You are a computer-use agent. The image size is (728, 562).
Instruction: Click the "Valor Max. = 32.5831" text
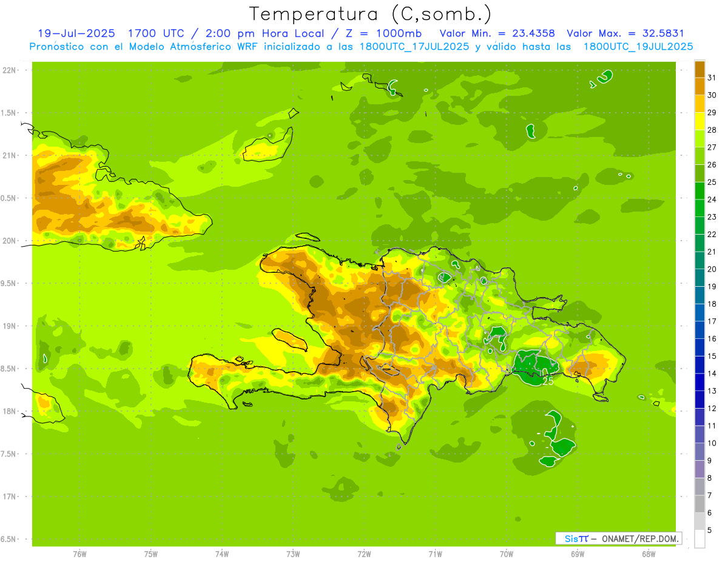625,33
